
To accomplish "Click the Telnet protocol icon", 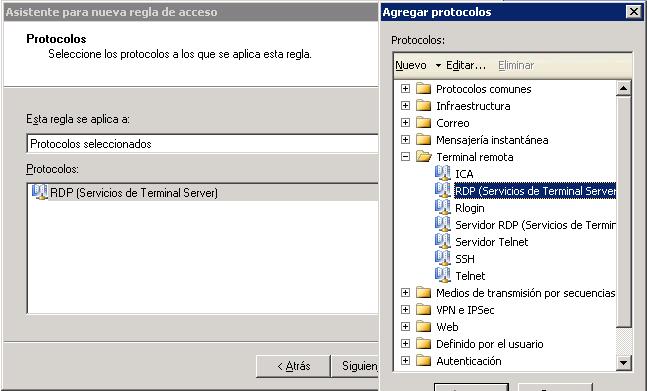I will click(442, 276).
